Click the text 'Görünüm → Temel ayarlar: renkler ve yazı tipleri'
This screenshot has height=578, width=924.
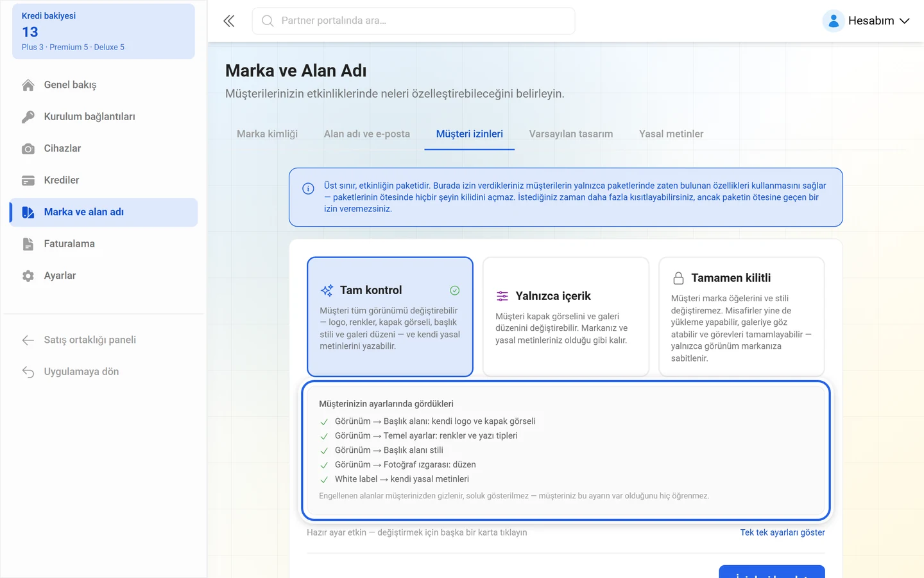pyautogui.click(x=426, y=435)
